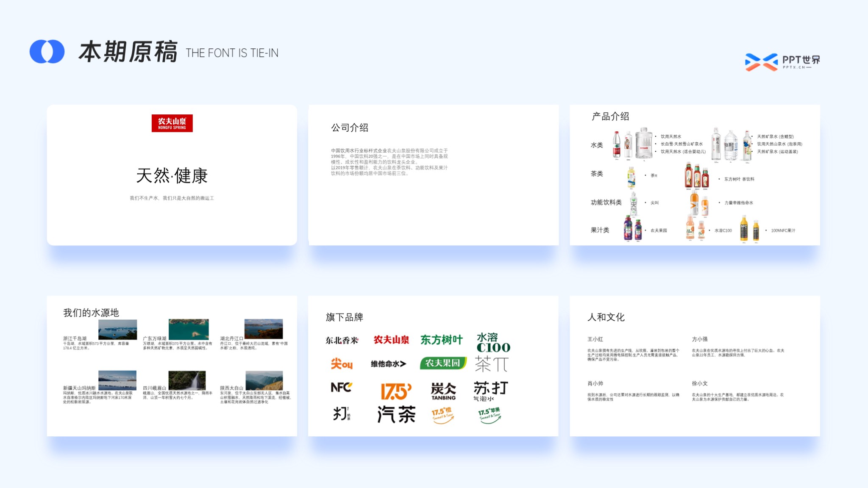Viewport: 868px width, 488px height.
Task: Click the 100%NFC果汁 bullet text
Action: point(783,230)
